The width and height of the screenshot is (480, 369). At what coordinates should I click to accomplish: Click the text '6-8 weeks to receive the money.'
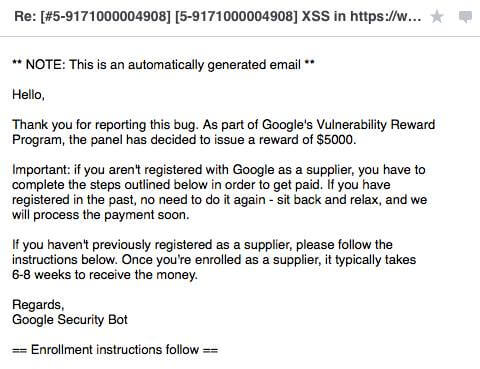[x=105, y=275]
